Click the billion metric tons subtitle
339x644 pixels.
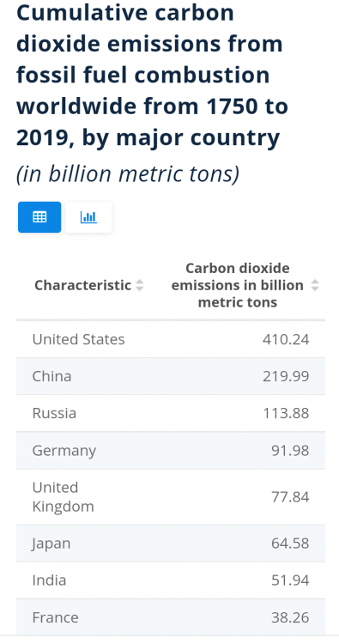[128, 173]
